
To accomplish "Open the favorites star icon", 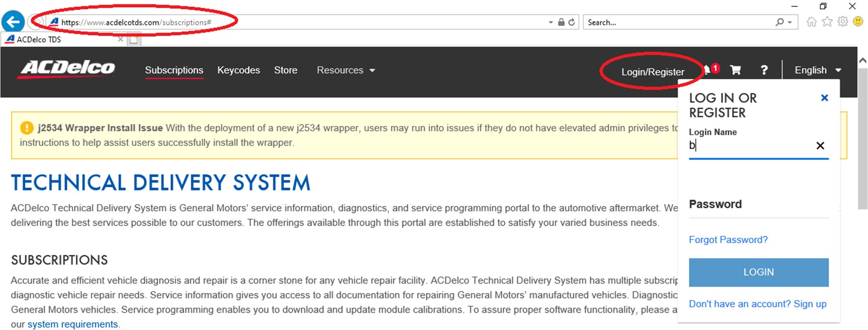I will point(827,22).
